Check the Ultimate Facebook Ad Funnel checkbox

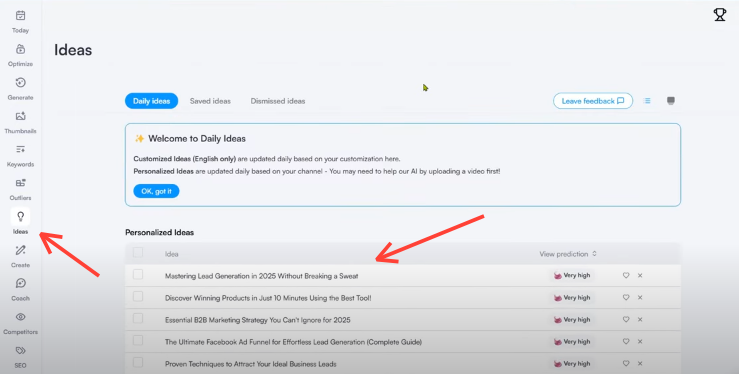138,340
